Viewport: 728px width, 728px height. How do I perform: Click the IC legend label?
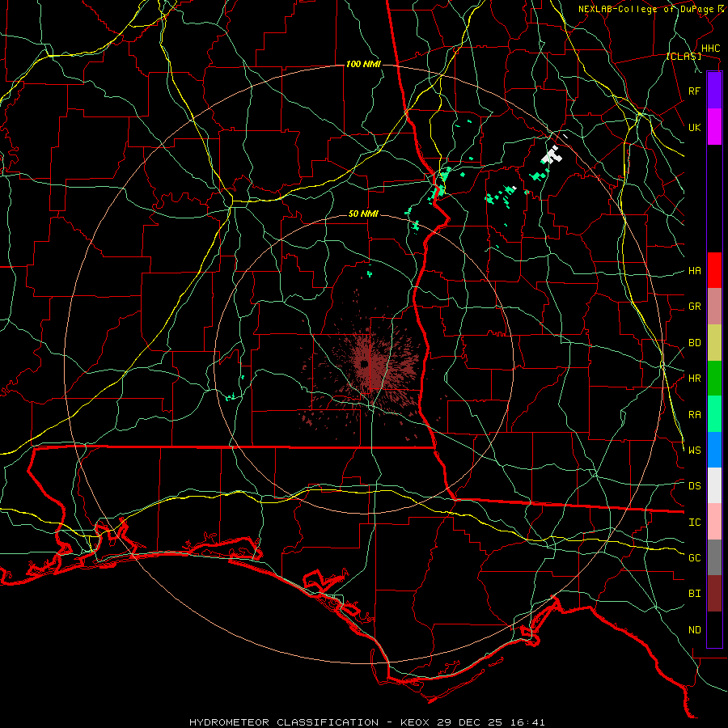694,523
